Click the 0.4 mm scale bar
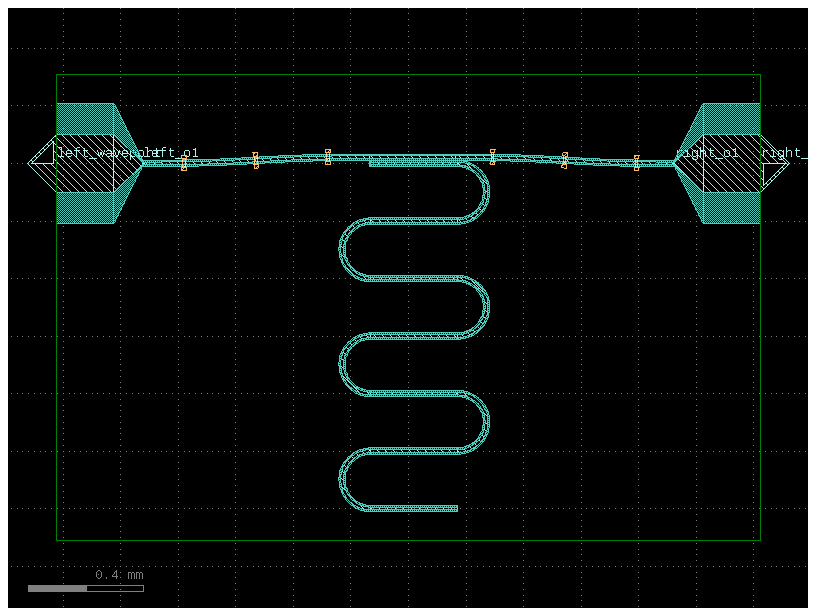Screen dimensions: 816x616 click(85, 588)
